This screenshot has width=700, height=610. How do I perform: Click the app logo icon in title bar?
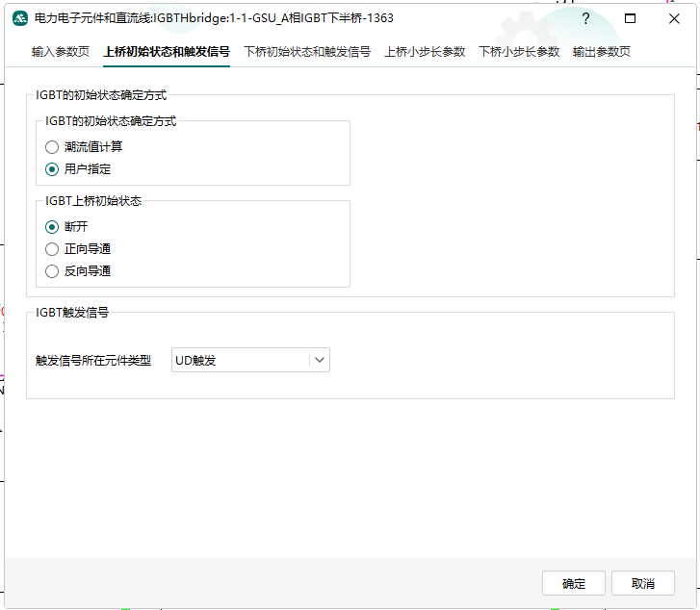(19, 18)
